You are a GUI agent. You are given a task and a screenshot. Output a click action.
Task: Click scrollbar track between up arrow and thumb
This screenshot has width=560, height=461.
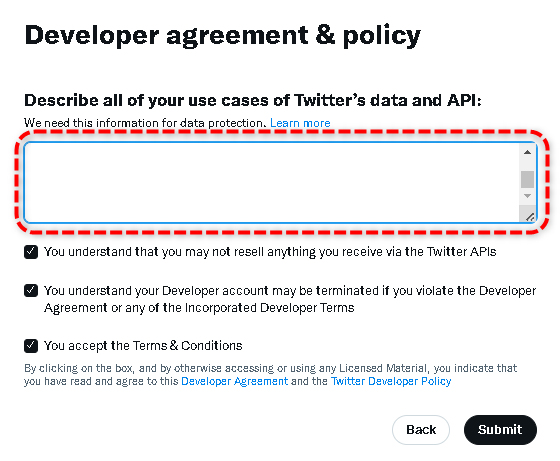(527, 165)
